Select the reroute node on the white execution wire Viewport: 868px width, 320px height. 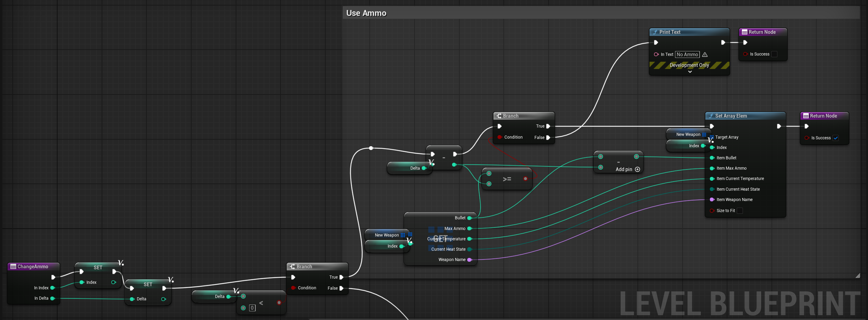[371, 148]
